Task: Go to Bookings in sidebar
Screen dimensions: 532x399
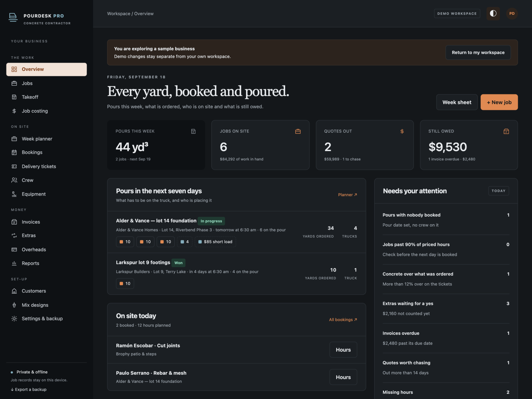Action: click(x=47, y=152)
